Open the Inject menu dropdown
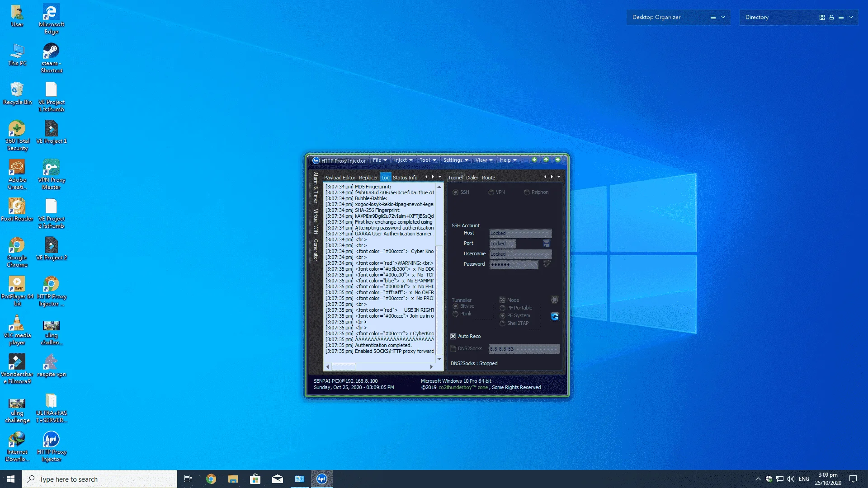868x488 pixels. [403, 160]
